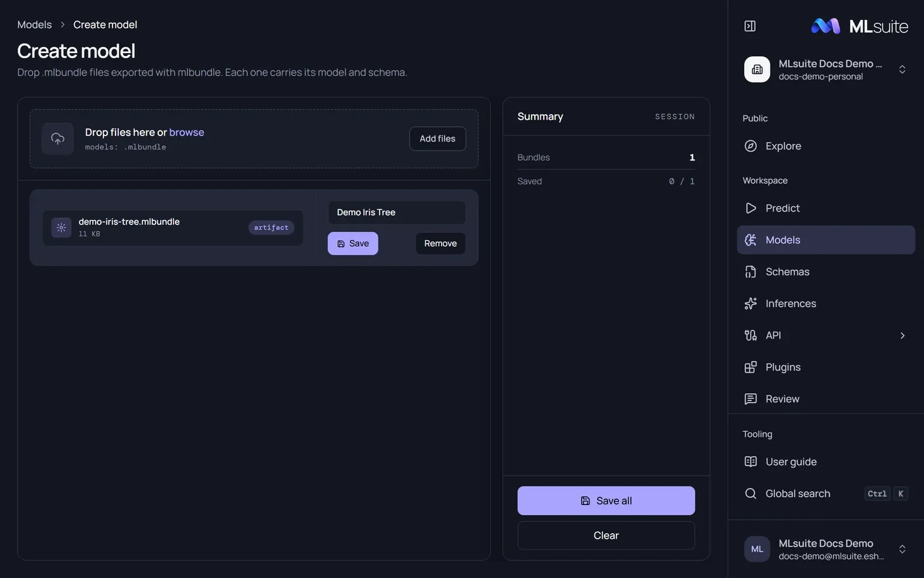This screenshot has height=578, width=924.
Task: Click the User guide book icon
Action: pos(750,462)
